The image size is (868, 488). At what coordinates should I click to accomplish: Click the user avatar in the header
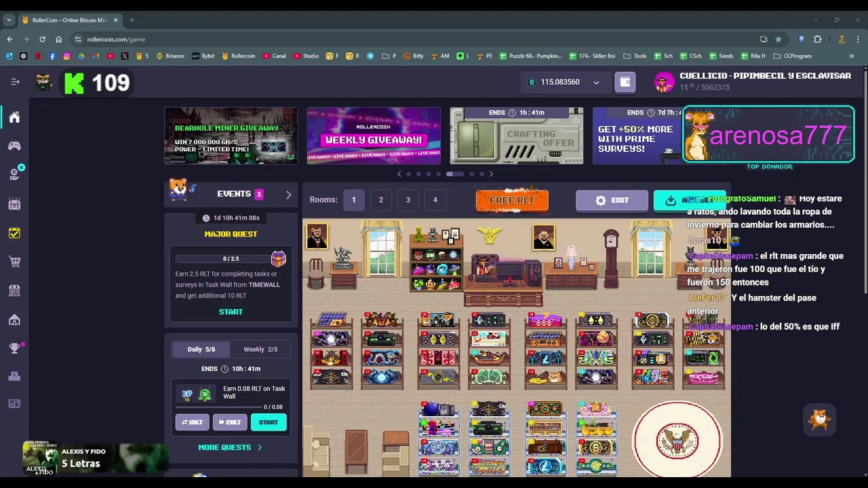(x=664, y=82)
